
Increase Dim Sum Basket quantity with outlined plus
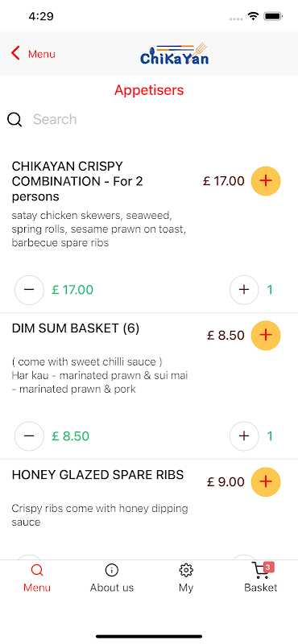[244, 436]
